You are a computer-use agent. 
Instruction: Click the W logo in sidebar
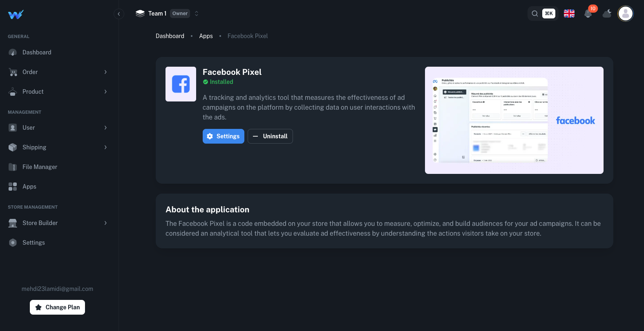click(x=16, y=14)
